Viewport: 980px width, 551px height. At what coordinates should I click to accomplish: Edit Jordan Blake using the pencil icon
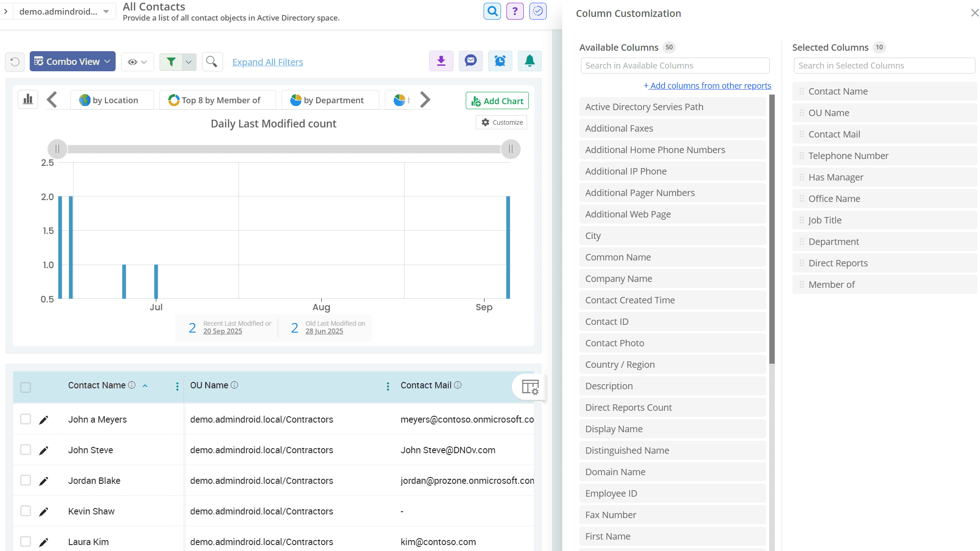pos(43,480)
